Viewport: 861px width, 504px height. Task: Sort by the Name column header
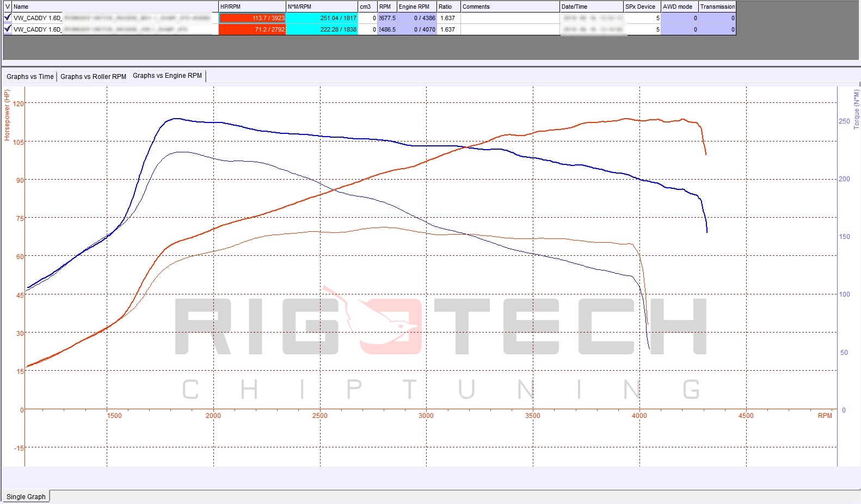tap(115, 7)
